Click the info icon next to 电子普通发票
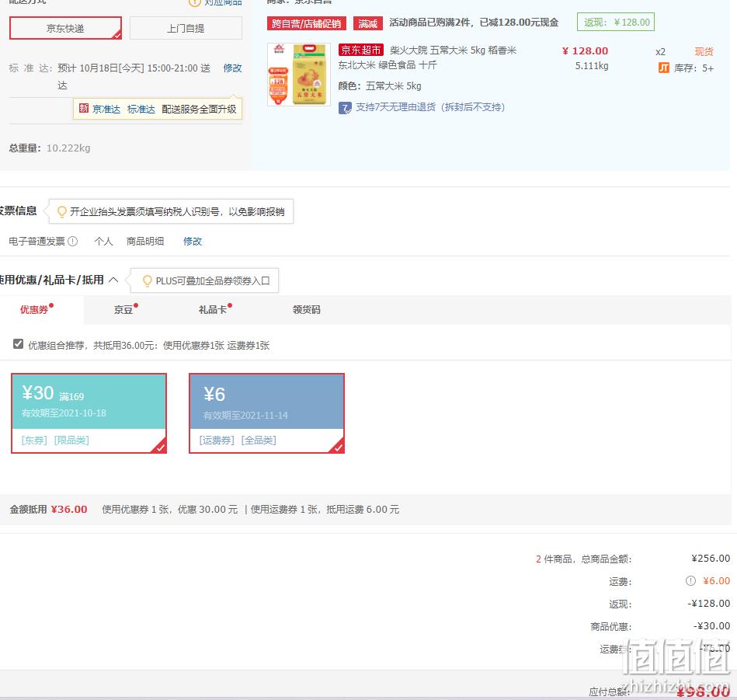 [72, 241]
